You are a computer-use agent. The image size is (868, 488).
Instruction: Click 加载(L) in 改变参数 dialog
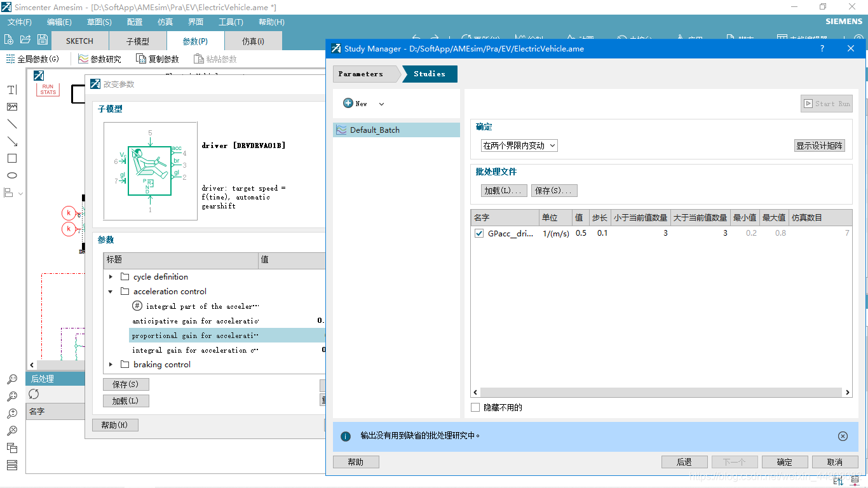coord(126,401)
